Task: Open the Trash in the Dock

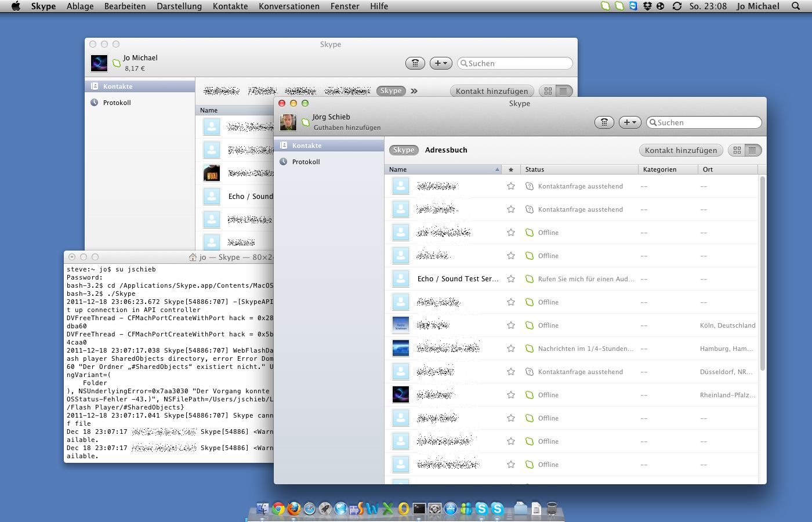Action: pos(552,509)
